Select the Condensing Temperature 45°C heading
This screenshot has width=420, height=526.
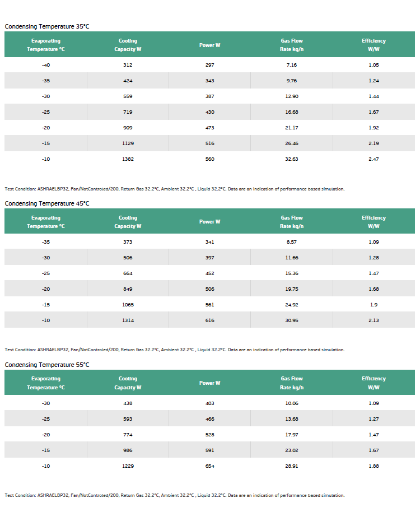(x=47, y=204)
